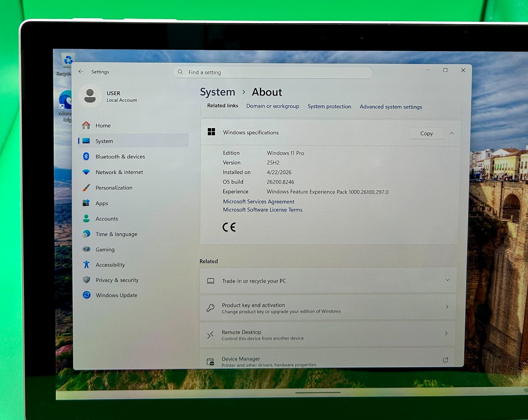The height and width of the screenshot is (420, 528).
Task: Click System in the breadcrumb
Action: [218, 92]
